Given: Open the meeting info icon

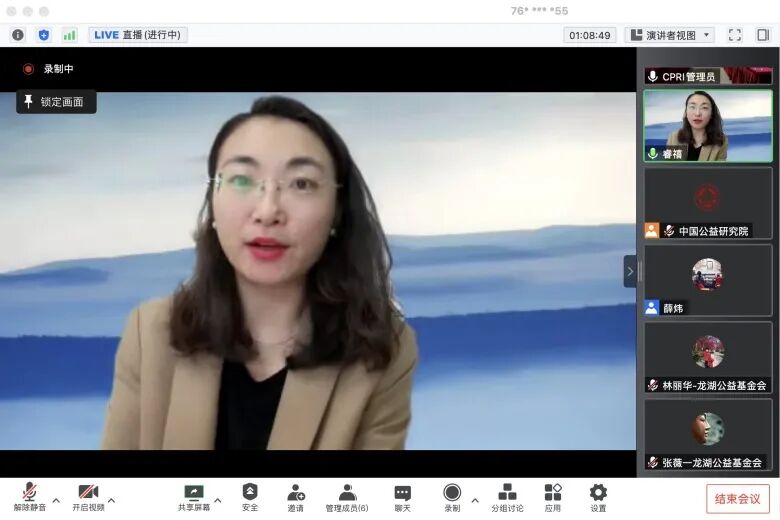Looking at the screenshot, I should (18, 35).
